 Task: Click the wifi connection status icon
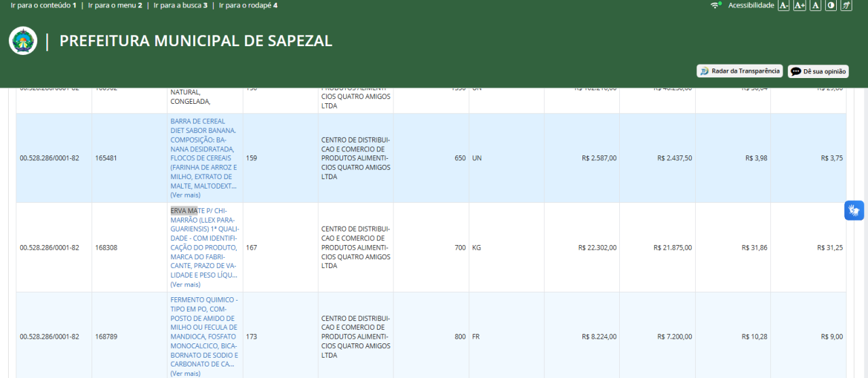point(715,5)
